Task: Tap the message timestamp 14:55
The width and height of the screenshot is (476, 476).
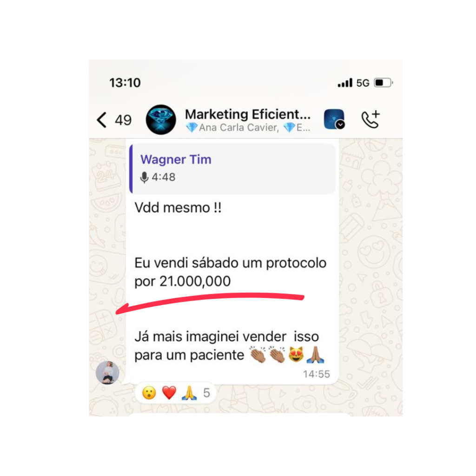Action: pos(316,374)
